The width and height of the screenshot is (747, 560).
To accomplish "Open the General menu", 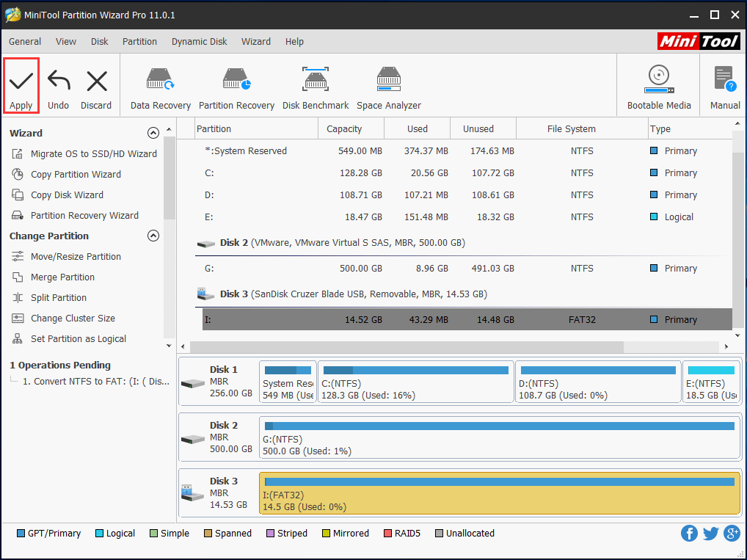I will 25,41.
